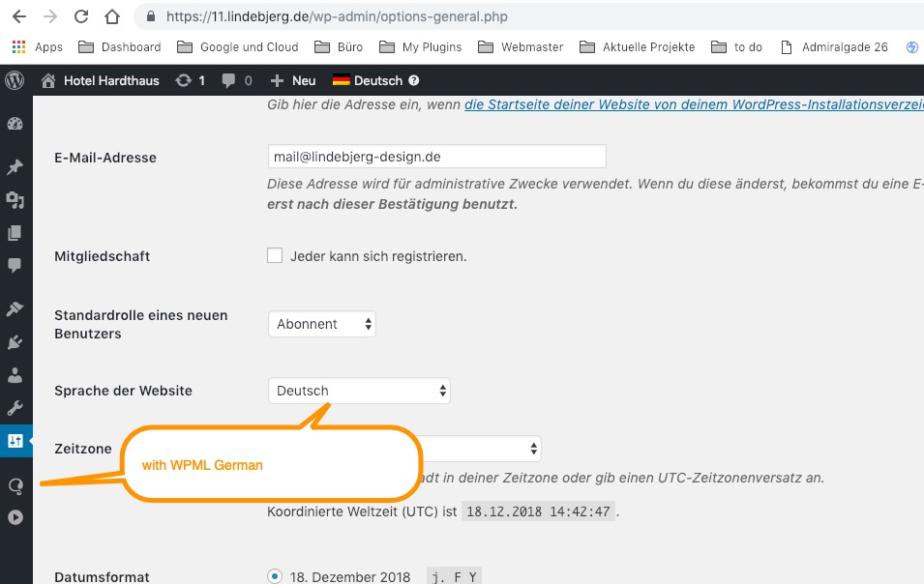Follow the 'die Startseite deiner Website' link
This screenshot has height=584, width=924.
coord(694,104)
